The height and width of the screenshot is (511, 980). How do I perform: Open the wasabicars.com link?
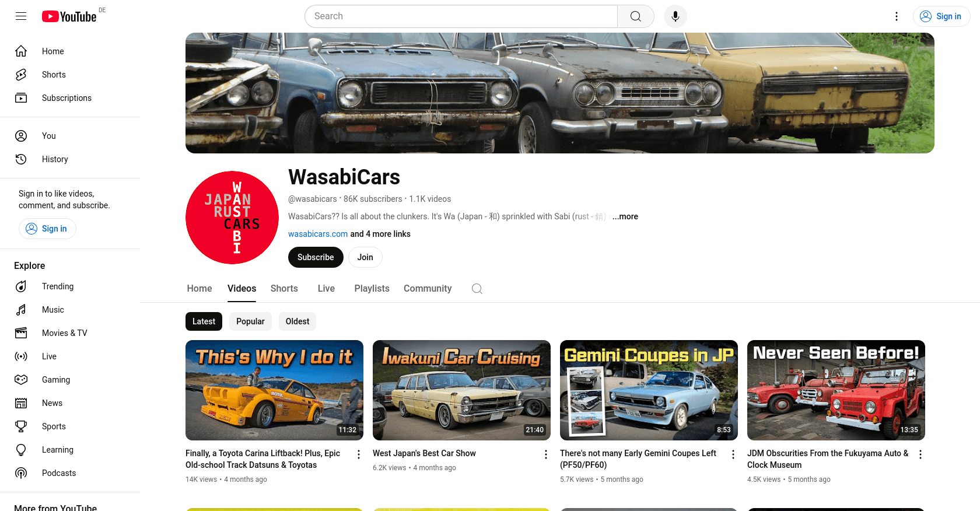(318, 234)
